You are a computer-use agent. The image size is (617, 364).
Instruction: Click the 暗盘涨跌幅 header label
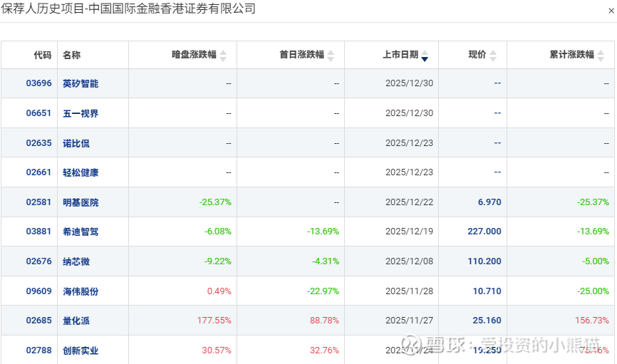tap(194, 55)
